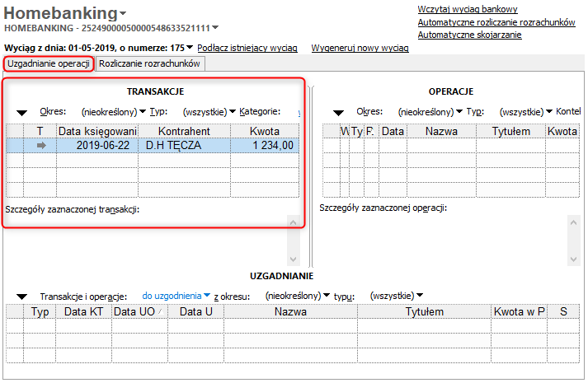This screenshot has height=383, width=588.
Task: Open the statement number 175 dropdown
Action: (190, 48)
